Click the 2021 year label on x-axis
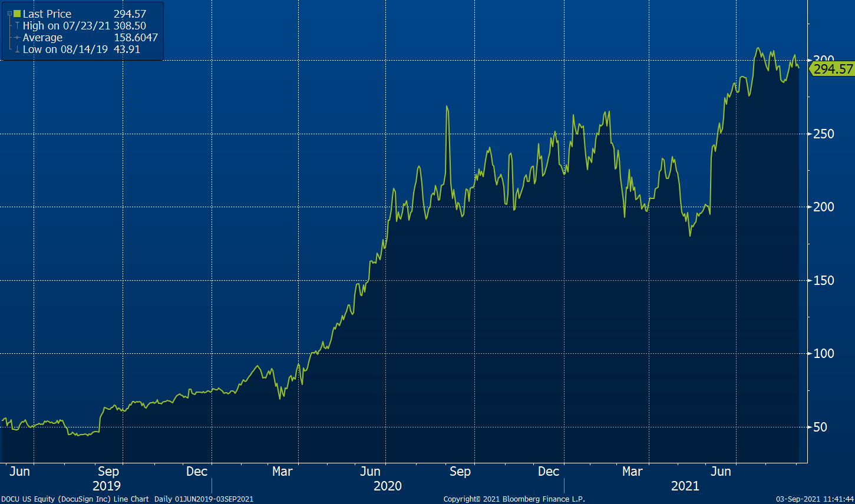Screen dimensions: 855x504 point(685,486)
